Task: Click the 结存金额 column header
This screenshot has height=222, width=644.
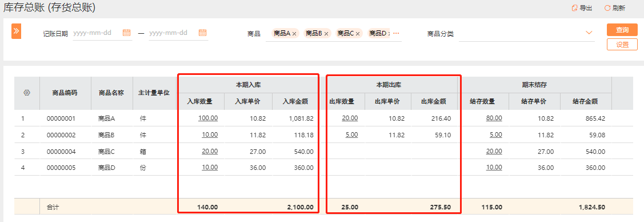Action: click(x=586, y=101)
